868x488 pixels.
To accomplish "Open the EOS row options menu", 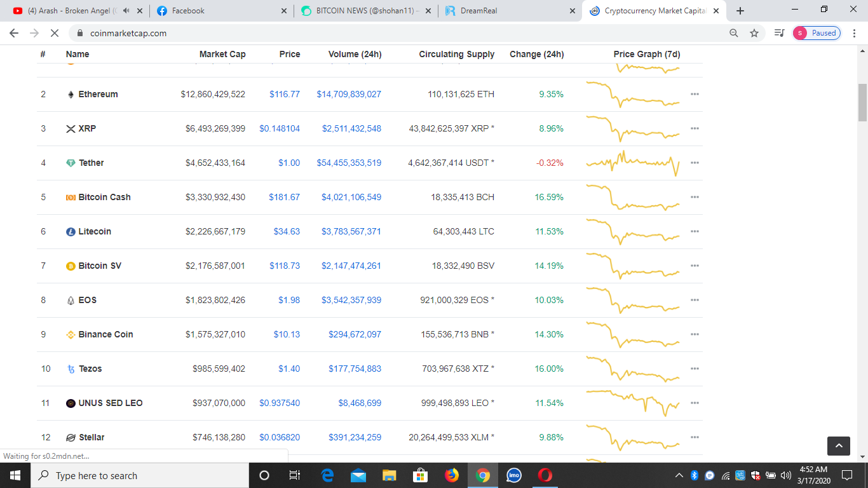I will point(695,300).
